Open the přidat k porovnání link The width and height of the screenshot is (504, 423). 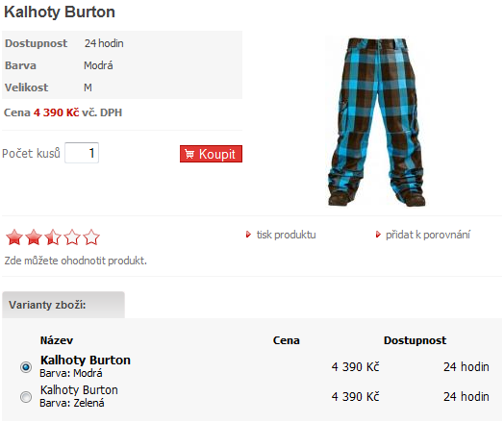[x=428, y=235]
